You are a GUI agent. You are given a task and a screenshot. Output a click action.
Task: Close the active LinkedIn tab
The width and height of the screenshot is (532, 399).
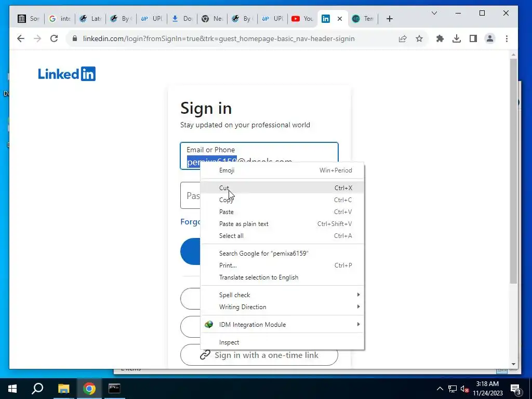tap(340, 19)
